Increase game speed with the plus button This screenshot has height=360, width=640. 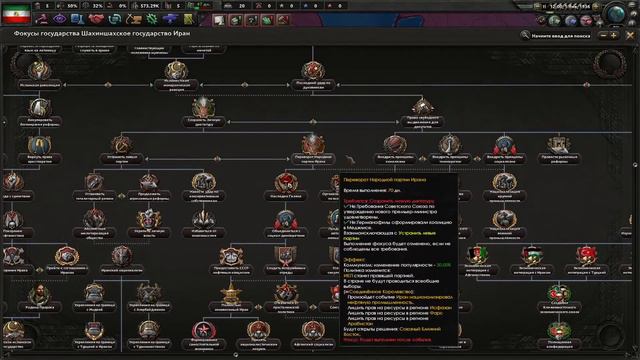(596, 7)
